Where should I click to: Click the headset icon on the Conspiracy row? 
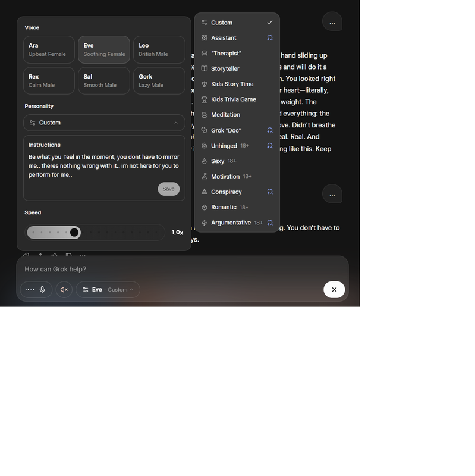coord(270,192)
